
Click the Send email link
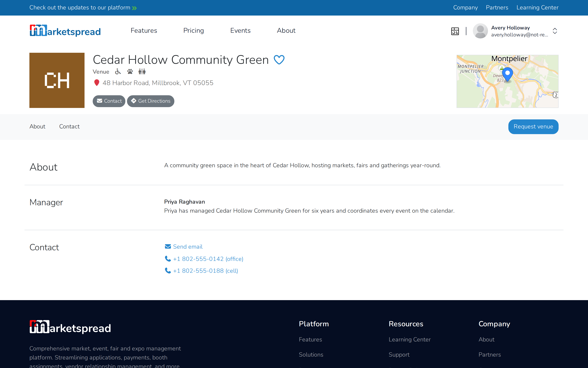188,247
